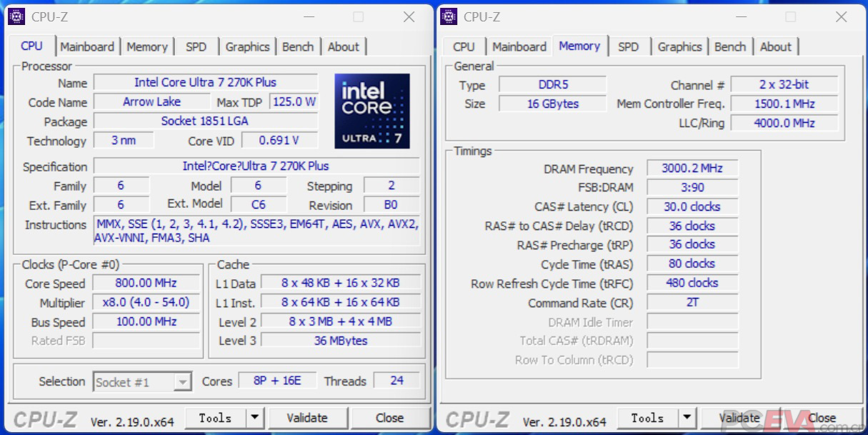Click the Level 2 cache value 8 x 3 MB + 4 x 4 MB
Viewport: 868px width, 435px height.
tap(340, 321)
